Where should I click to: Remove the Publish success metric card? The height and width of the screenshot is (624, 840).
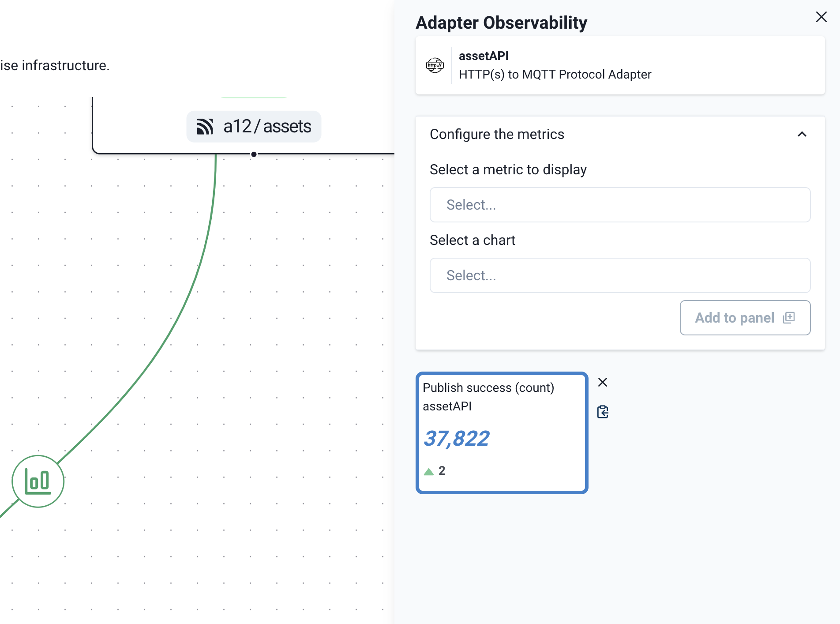pyautogui.click(x=602, y=382)
